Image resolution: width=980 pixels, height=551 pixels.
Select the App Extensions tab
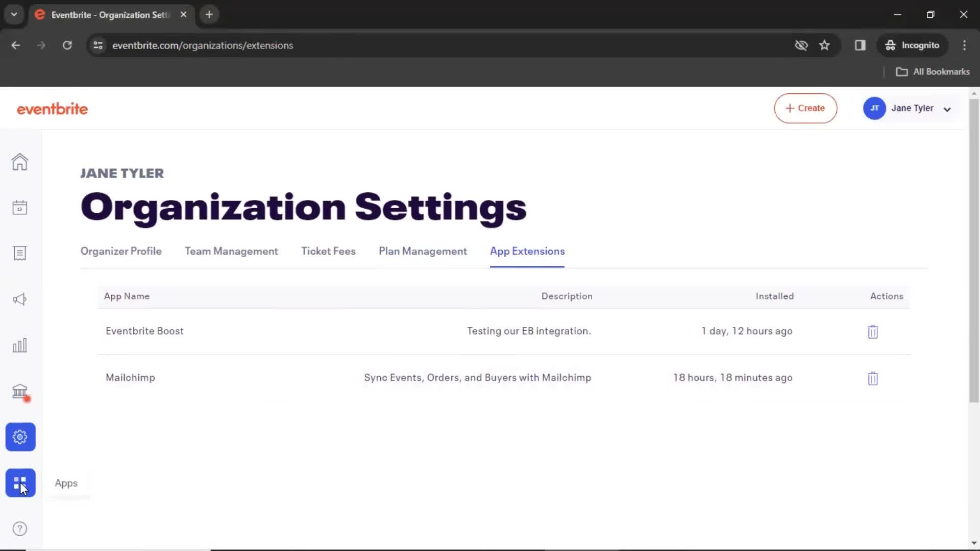pos(527,251)
